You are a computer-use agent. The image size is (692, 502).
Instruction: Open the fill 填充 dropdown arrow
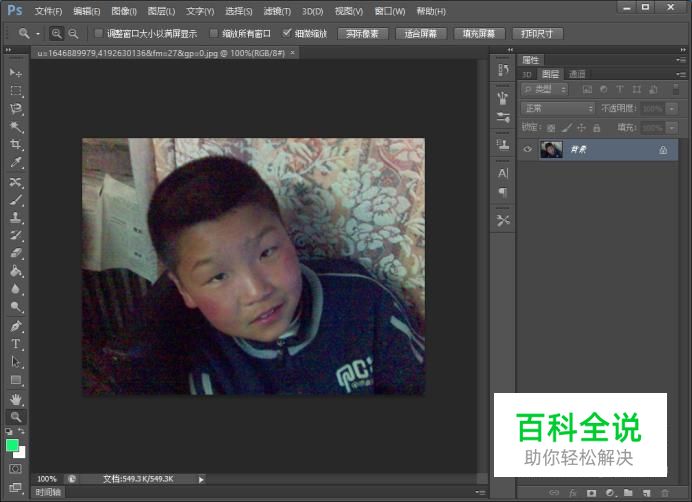pyautogui.click(x=672, y=128)
